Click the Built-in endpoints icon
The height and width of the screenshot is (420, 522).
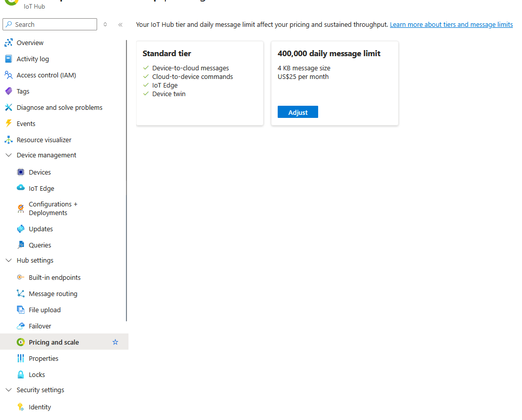21,277
